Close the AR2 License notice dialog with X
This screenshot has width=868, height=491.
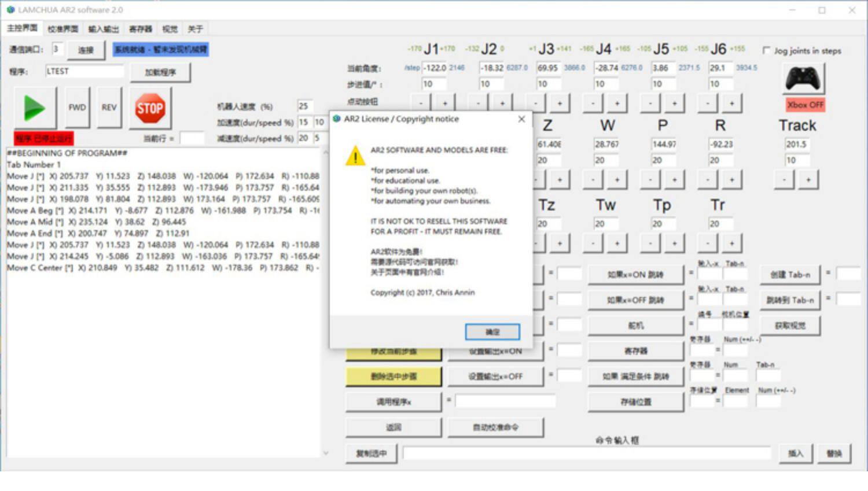(521, 119)
